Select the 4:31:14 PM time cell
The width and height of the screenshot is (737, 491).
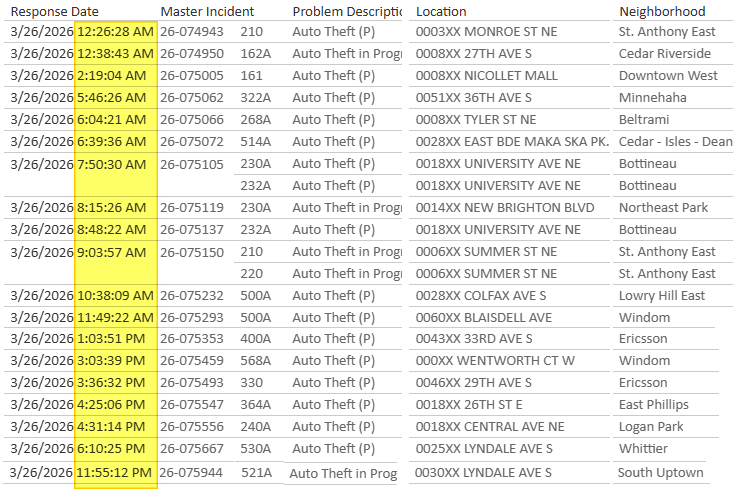click(x=111, y=427)
